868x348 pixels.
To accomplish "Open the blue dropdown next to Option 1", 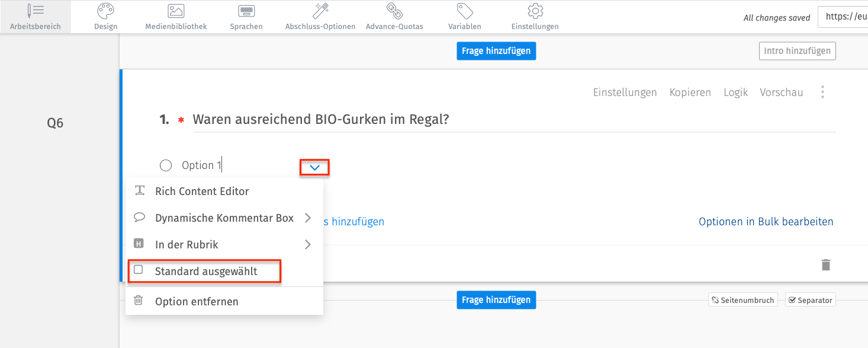I will click(x=314, y=167).
